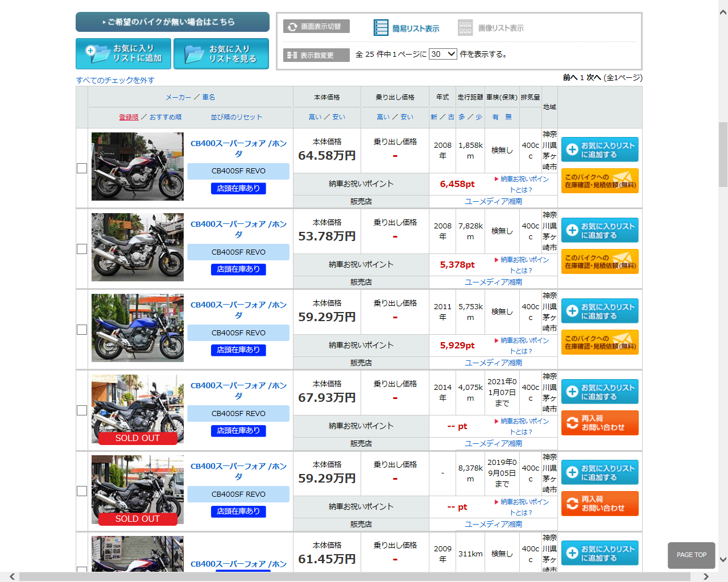Click ご希望のバイクが無い場合はこちら banner

[x=172, y=22]
